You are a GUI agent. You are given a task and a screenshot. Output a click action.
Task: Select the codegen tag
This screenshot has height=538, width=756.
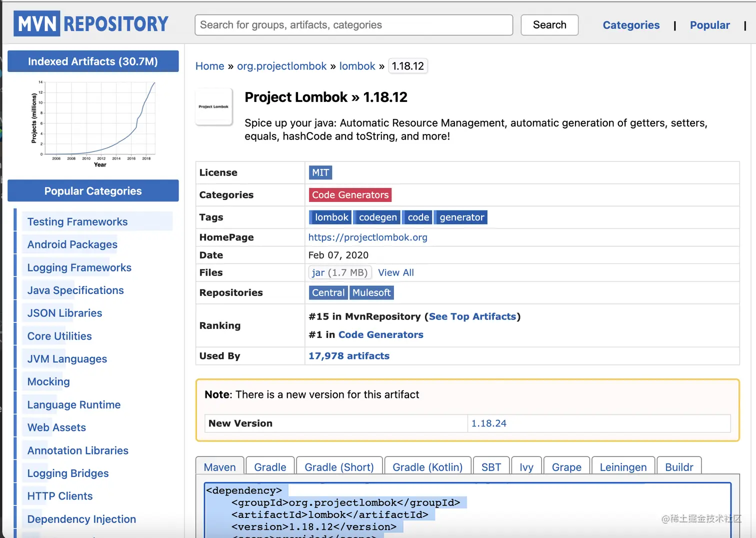[377, 217]
